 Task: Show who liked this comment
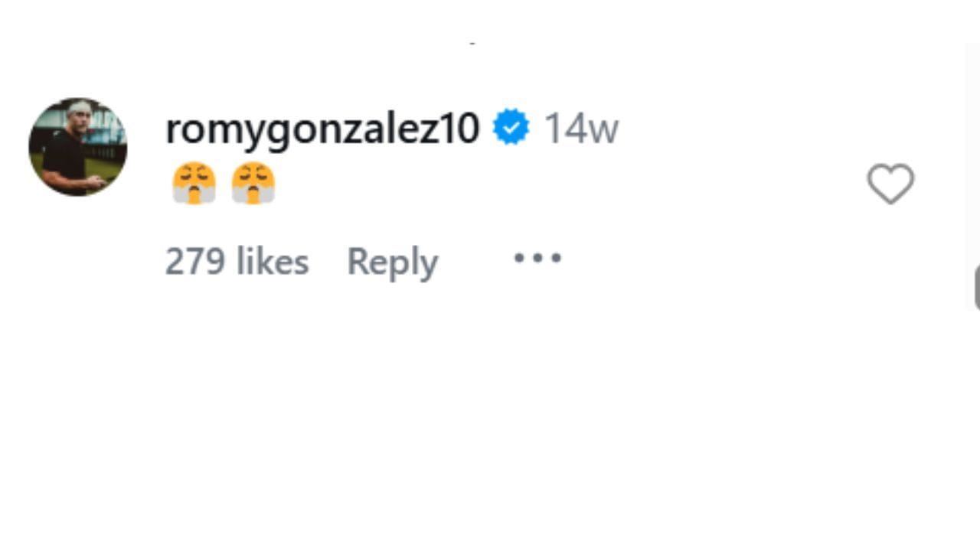(237, 262)
